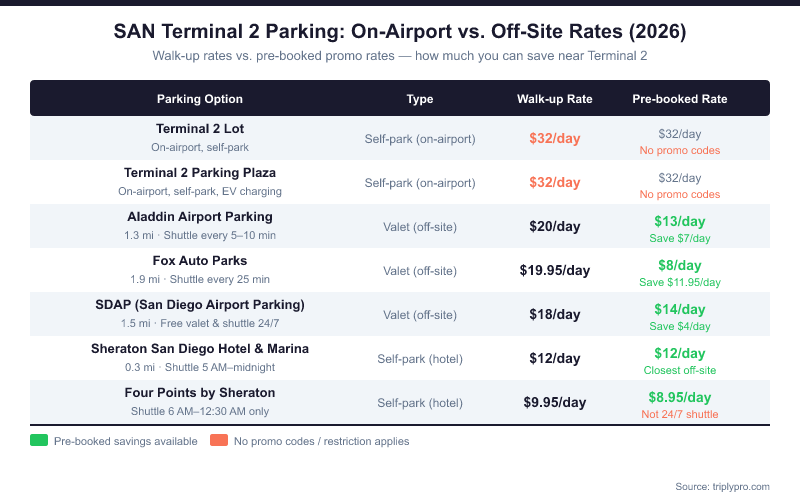Viewport: 800px width, 500px height.
Task: Click Sheraton San Diego Hotel & Marina
Action: [200, 349]
